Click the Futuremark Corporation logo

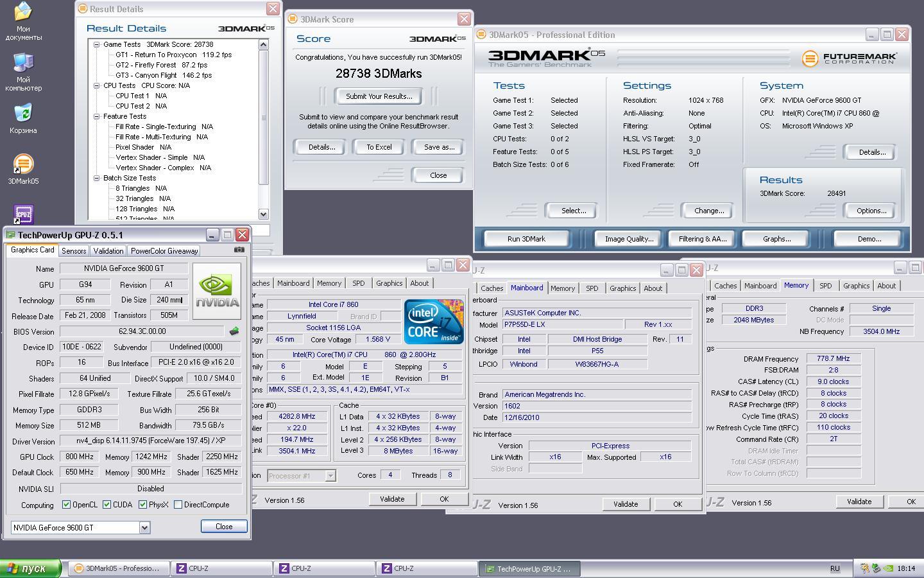pos(849,58)
